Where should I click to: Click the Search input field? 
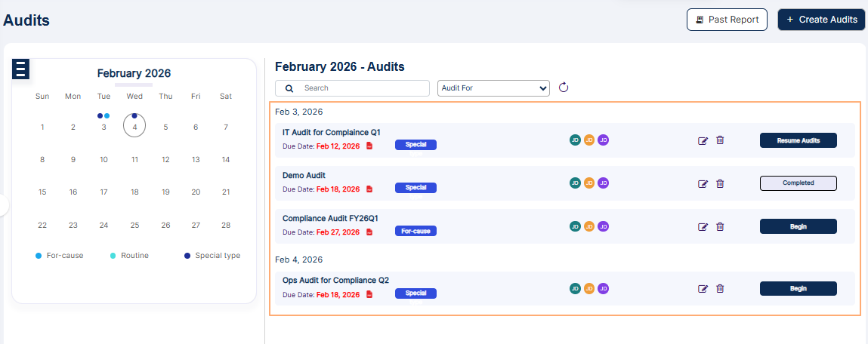click(352, 88)
